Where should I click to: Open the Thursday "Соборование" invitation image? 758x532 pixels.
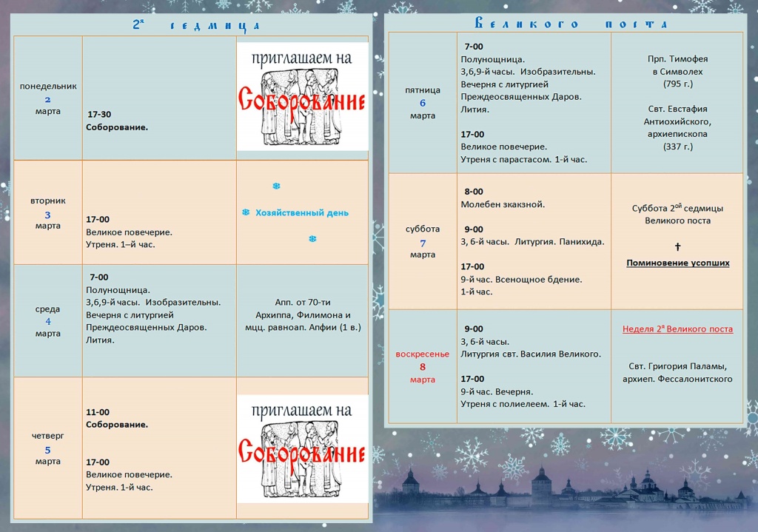point(302,449)
